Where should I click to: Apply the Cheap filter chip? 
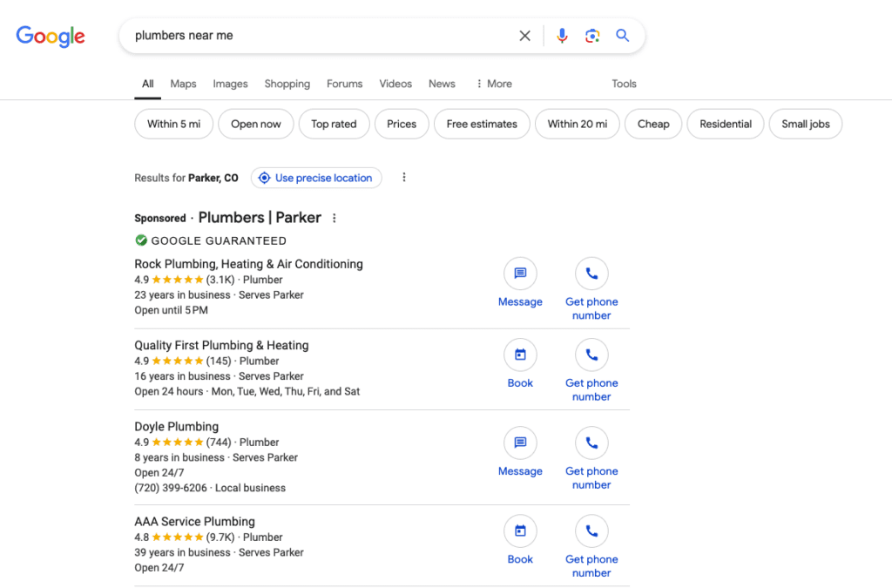pyautogui.click(x=653, y=124)
